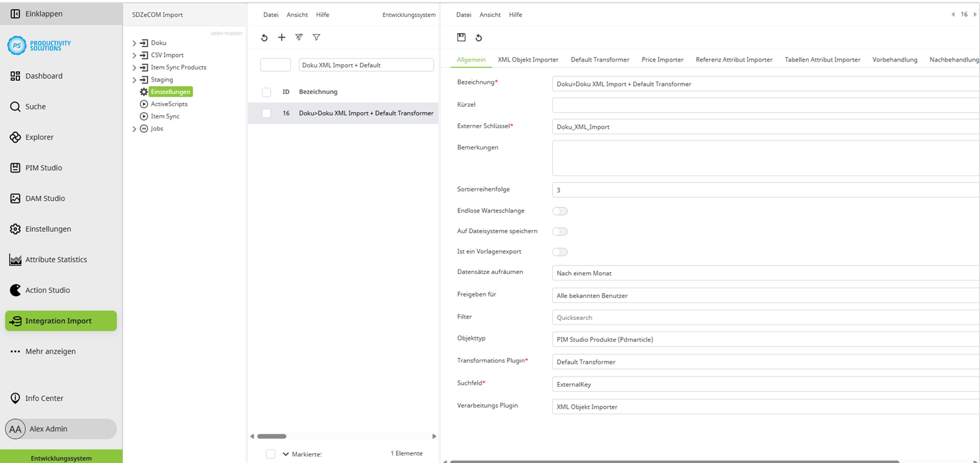
Task: Open Hilfe menu in detail panel
Action: [515, 15]
